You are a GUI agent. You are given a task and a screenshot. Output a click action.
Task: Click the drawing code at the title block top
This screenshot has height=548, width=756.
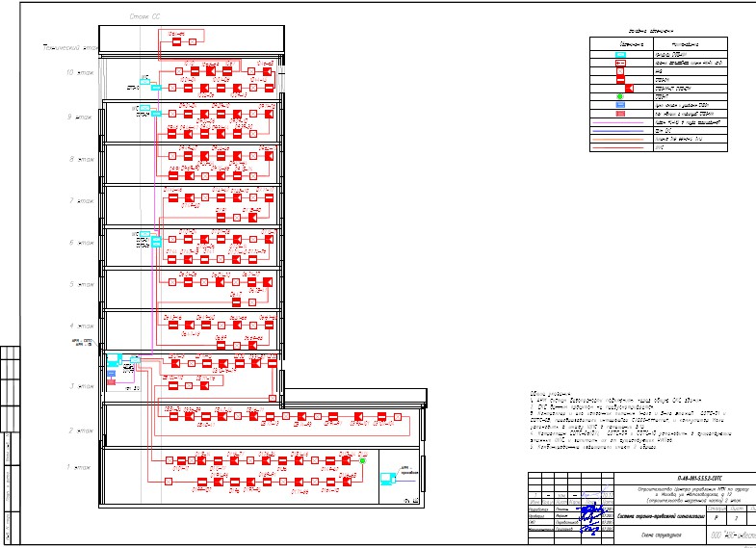pos(701,479)
